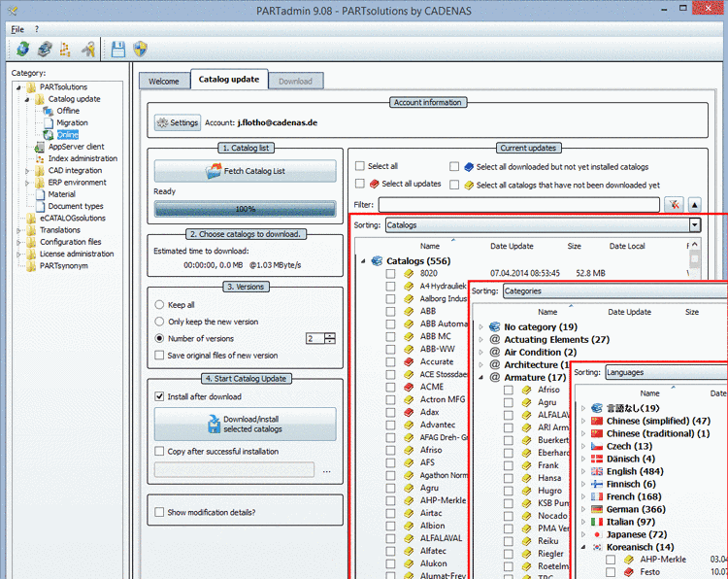Image resolution: width=728 pixels, height=579 pixels.
Task: Click the server connection toolbar icon
Action: coord(45,49)
